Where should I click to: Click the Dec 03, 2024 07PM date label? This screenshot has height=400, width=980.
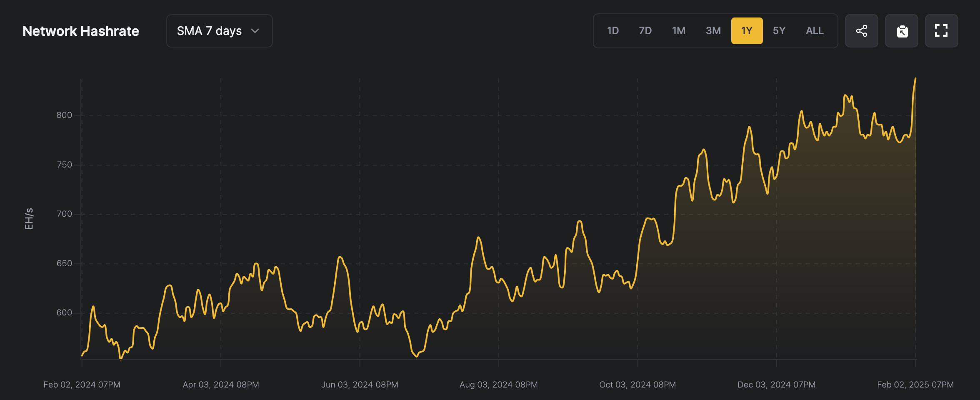(x=776, y=385)
